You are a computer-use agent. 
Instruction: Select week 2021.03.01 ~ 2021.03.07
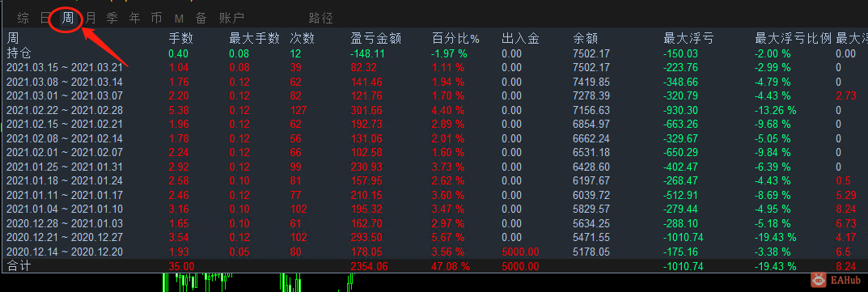(64, 95)
